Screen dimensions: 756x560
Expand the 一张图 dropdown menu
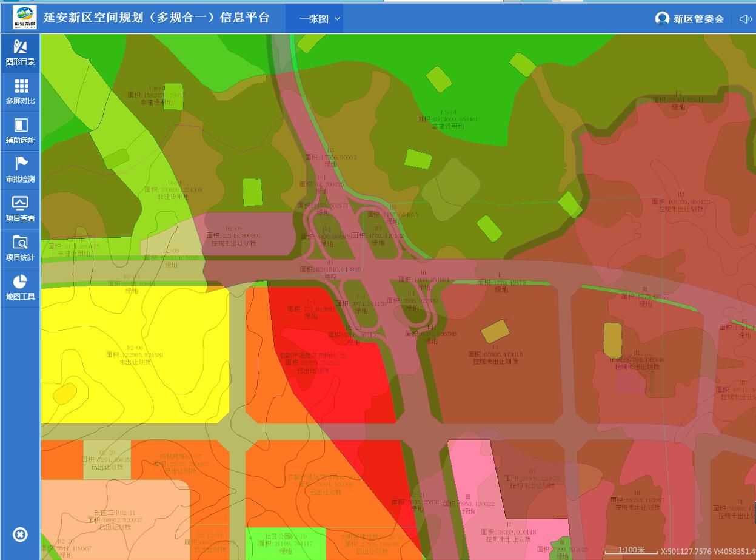click(314, 19)
